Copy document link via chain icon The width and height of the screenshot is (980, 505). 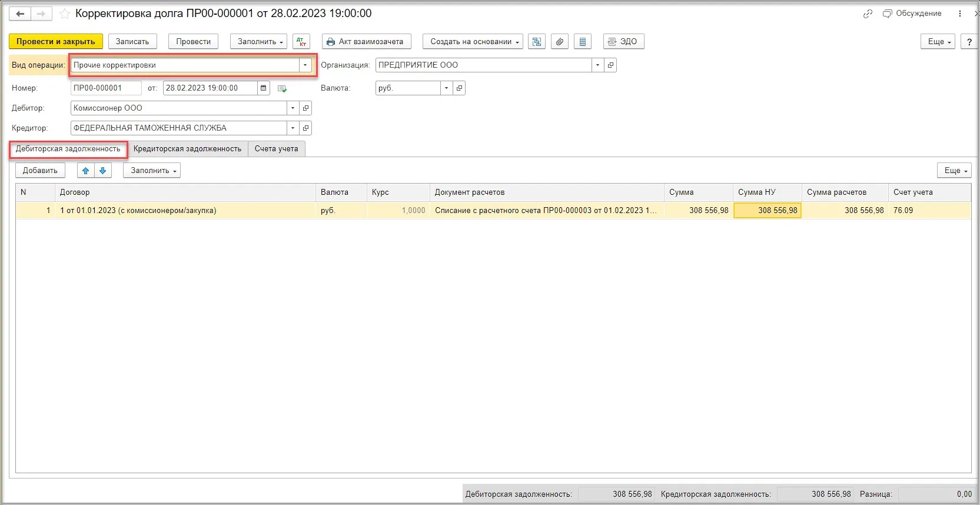pos(868,14)
